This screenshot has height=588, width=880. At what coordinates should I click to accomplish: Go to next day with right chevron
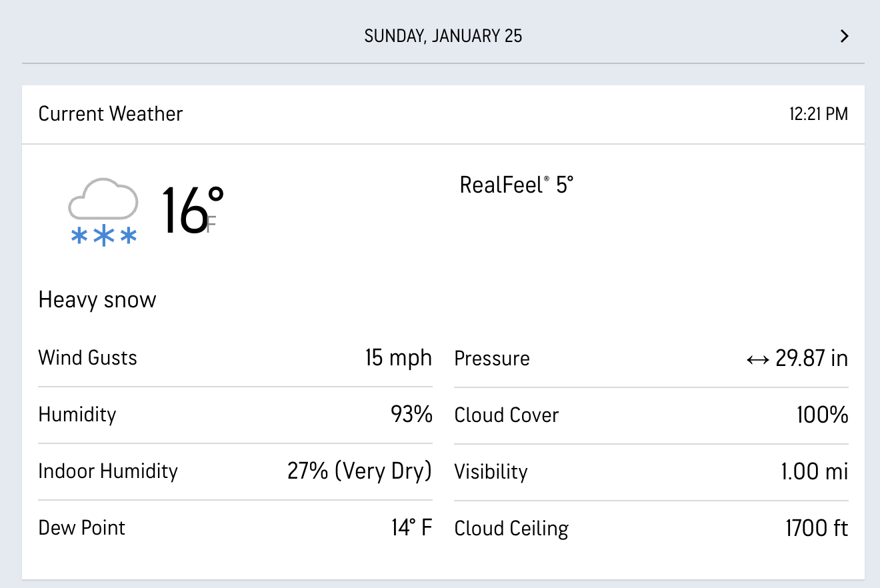pyautogui.click(x=844, y=36)
